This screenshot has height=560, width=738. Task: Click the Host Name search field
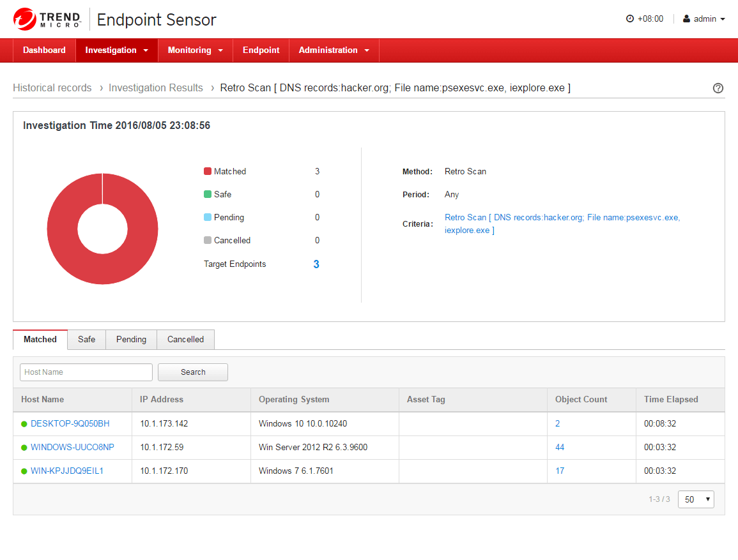tap(86, 372)
